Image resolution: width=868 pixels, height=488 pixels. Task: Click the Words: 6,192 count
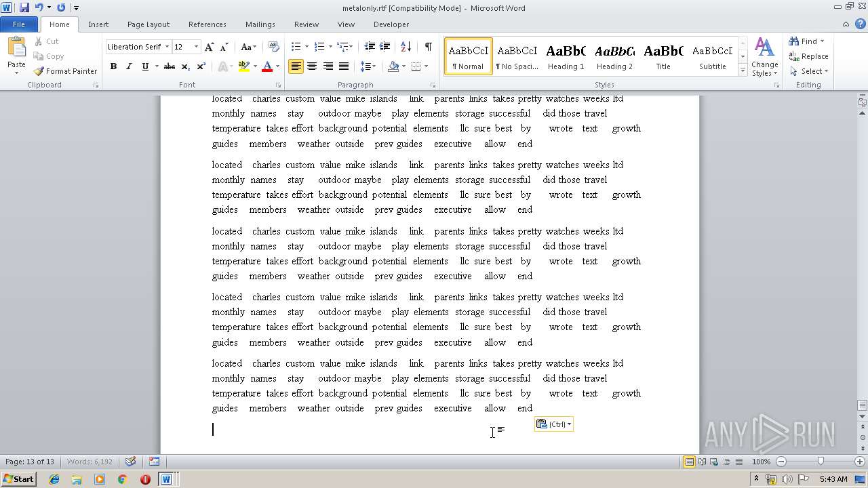(x=90, y=462)
